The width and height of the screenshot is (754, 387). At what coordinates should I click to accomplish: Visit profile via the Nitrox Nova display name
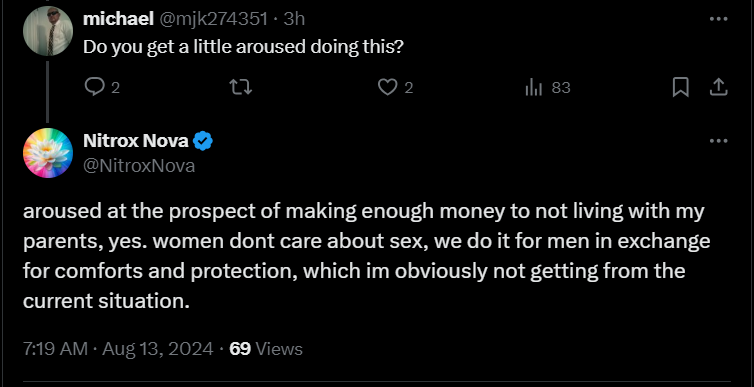coord(136,141)
